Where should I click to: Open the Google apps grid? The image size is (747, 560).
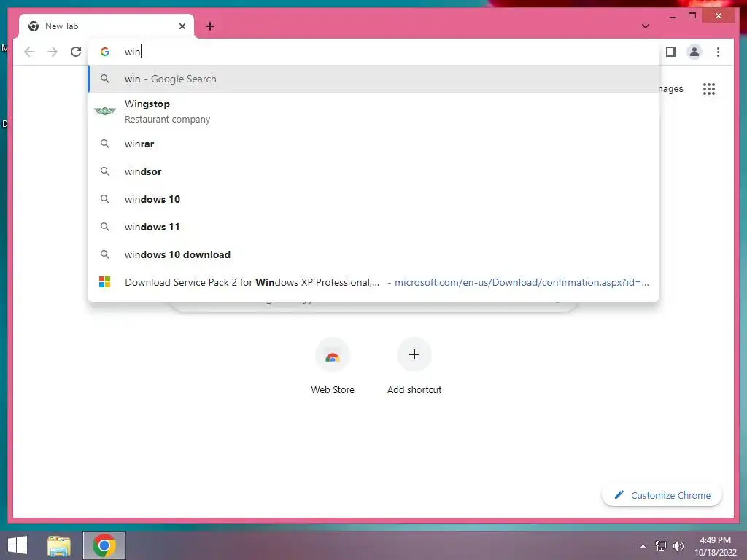coord(709,88)
